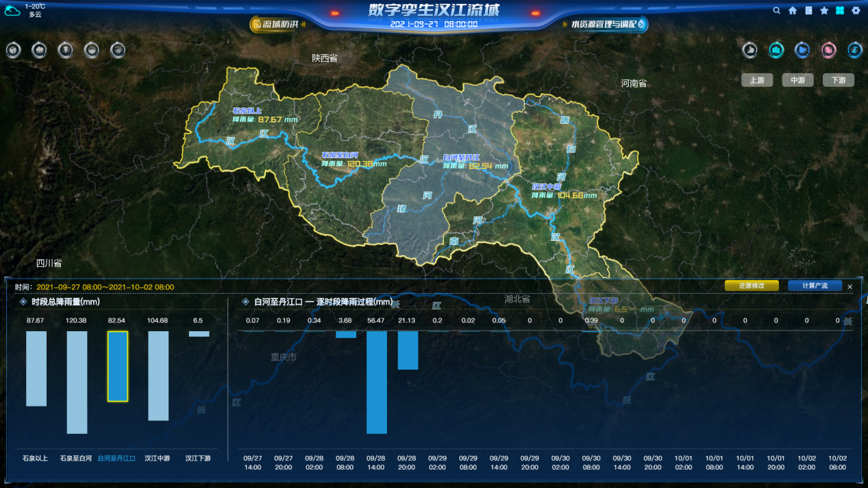Click the search magnifier icon in the header
The height and width of the screenshot is (488, 868).
pyautogui.click(x=776, y=10)
